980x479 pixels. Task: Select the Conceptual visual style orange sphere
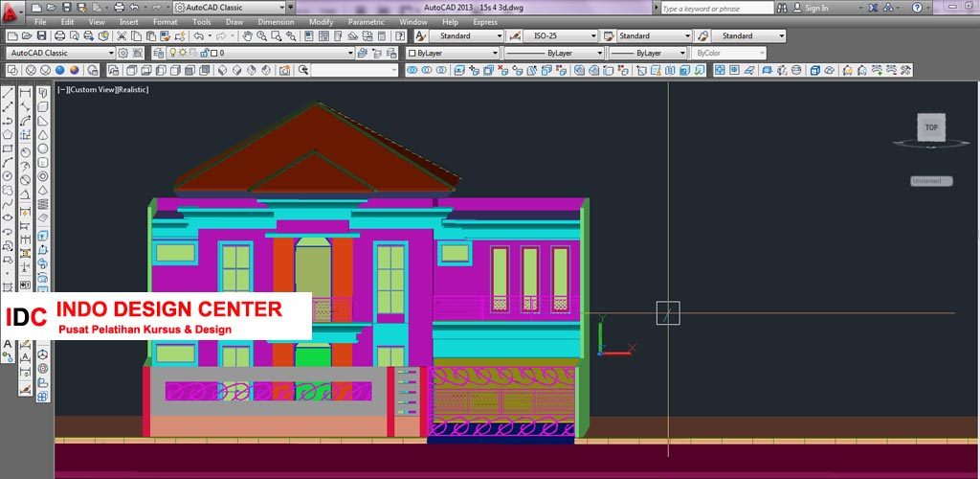click(75, 70)
